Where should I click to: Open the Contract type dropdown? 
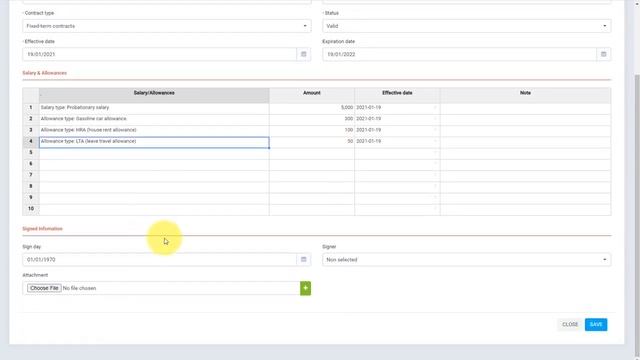point(167,26)
